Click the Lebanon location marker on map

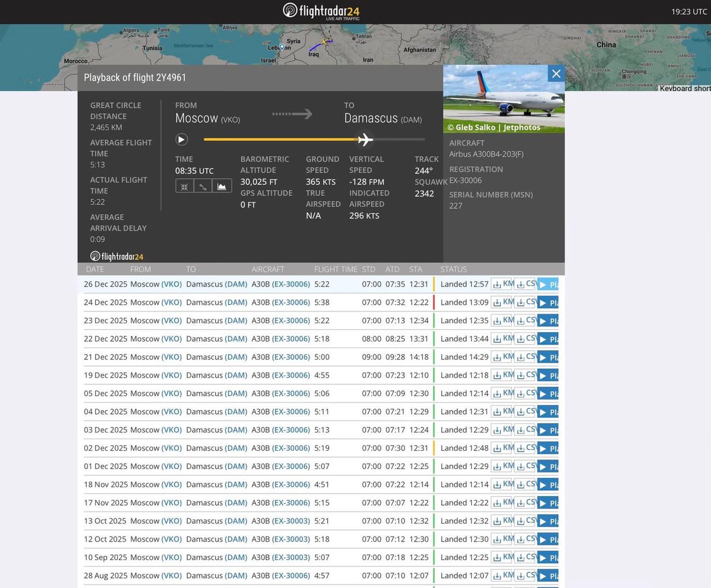click(x=283, y=47)
